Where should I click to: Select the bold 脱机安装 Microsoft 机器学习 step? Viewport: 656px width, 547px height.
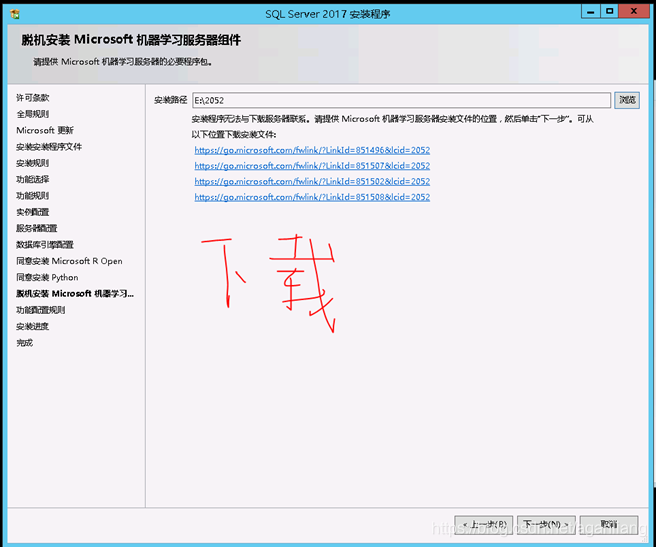point(75,293)
